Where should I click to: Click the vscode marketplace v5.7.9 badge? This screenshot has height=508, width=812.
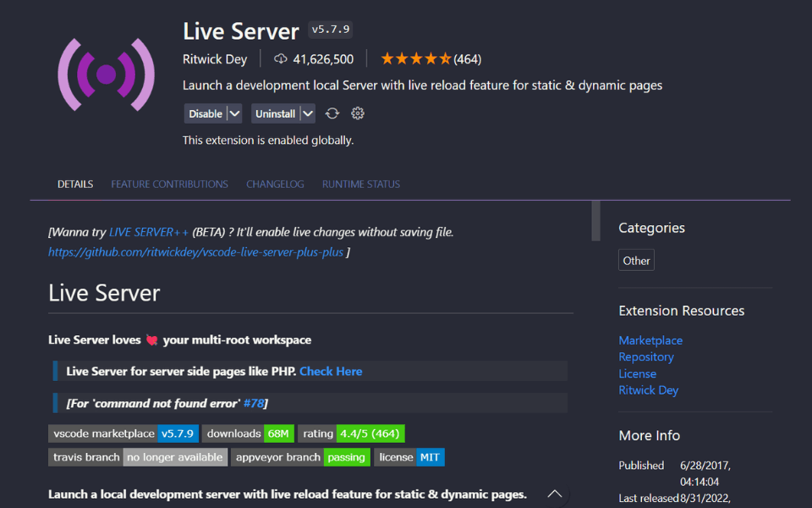click(123, 433)
